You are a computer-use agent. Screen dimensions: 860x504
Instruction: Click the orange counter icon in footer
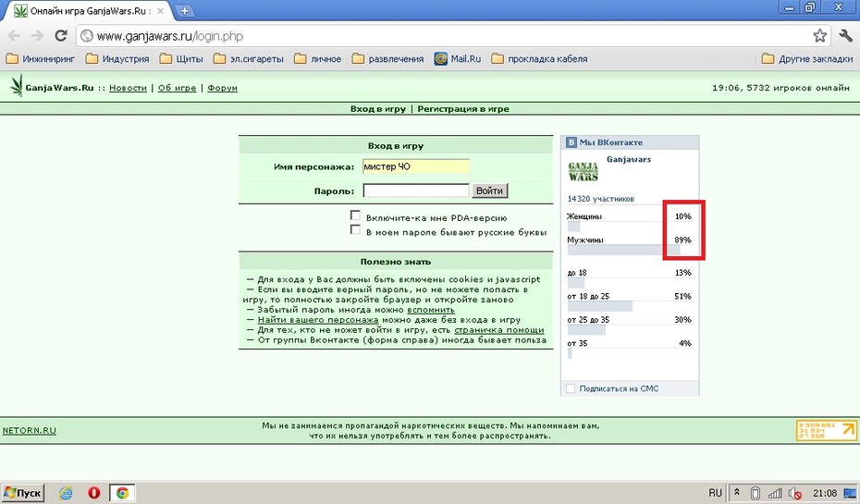[x=826, y=431]
